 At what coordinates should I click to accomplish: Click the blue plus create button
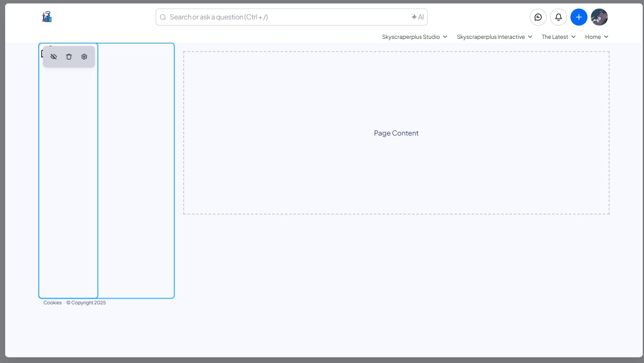pyautogui.click(x=579, y=17)
